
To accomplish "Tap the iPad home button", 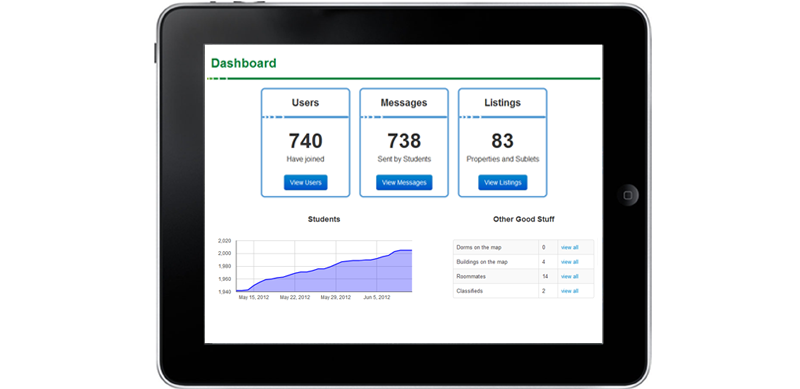I will coord(628,196).
